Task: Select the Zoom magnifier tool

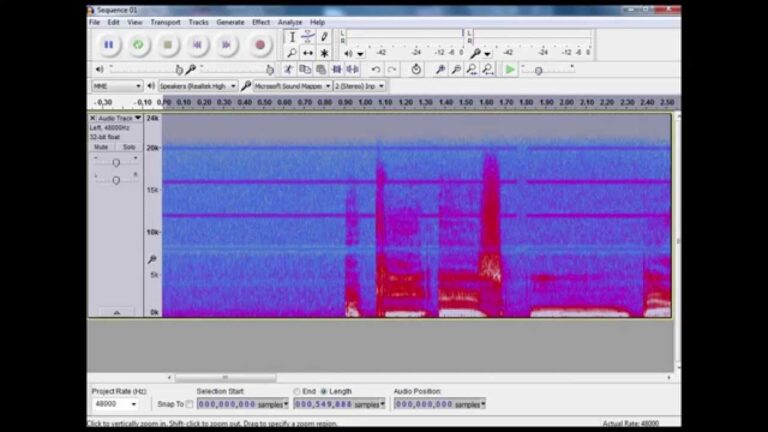Action: click(292, 52)
